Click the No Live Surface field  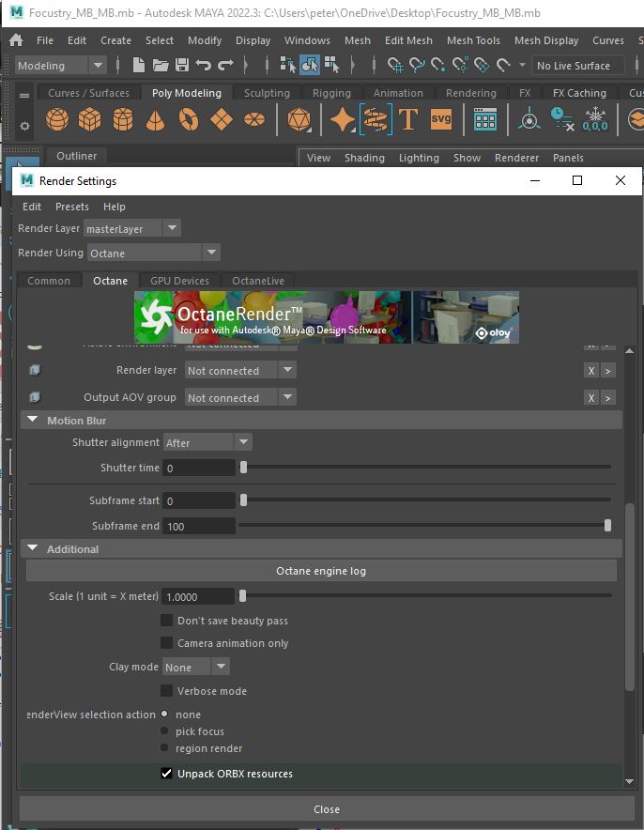tap(578, 66)
